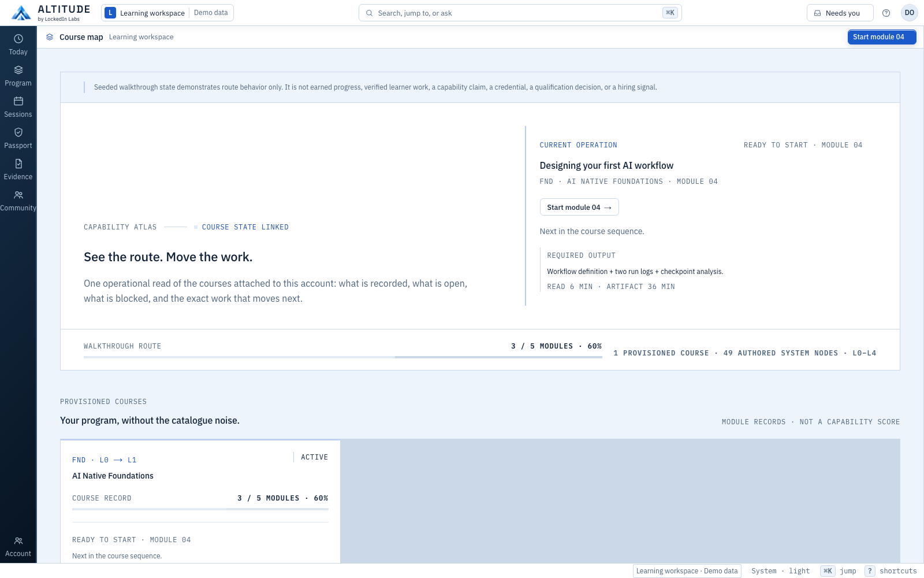Open the Today sidebar section

tap(18, 45)
